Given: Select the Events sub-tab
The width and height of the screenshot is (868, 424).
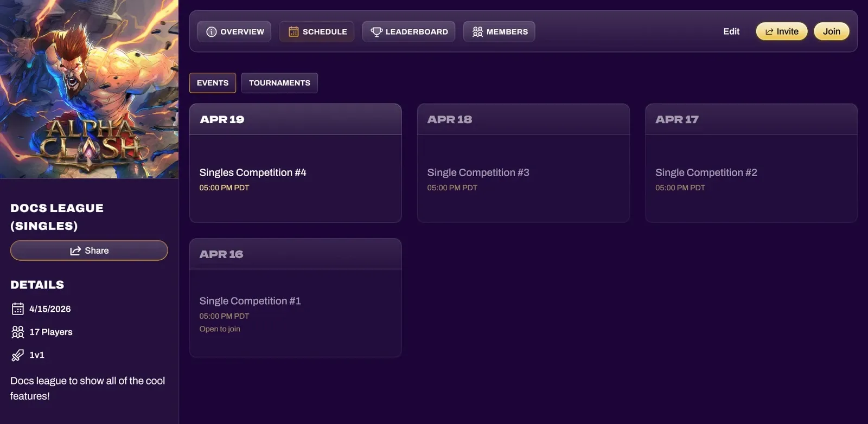Looking at the screenshot, I should [213, 83].
